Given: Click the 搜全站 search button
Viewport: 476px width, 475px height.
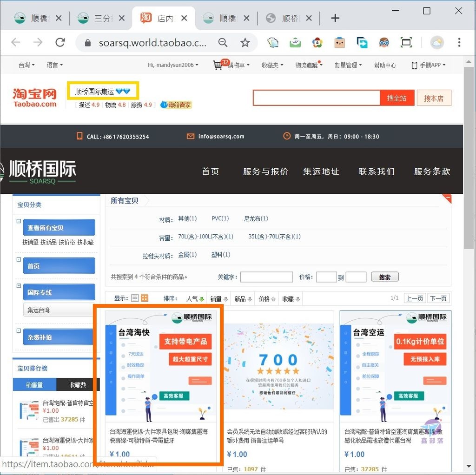Looking at the screenshot, I should coord(397,98).
